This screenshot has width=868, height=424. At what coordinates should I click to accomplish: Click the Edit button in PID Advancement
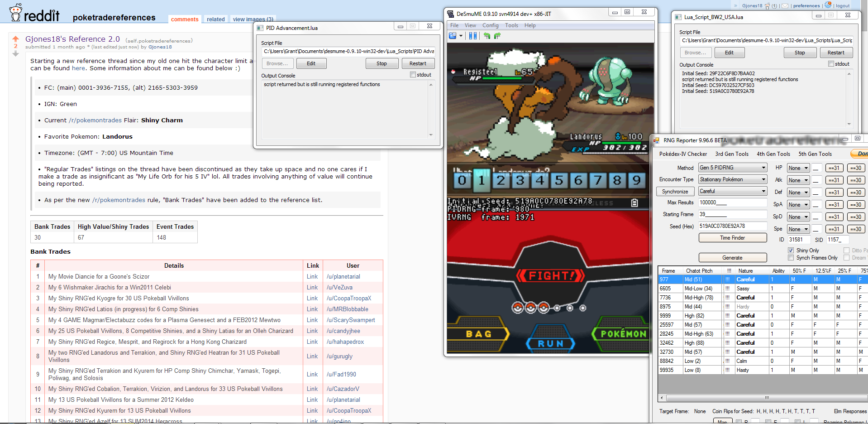[x=311, y=63]
